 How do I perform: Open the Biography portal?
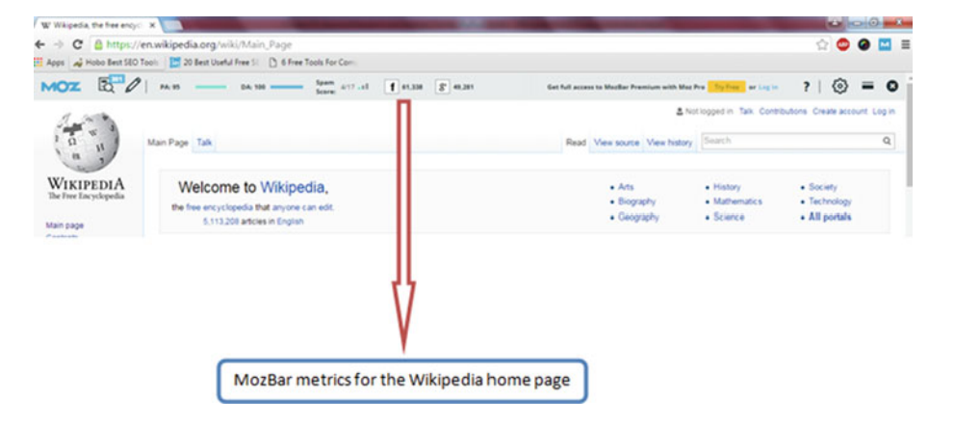637,201
